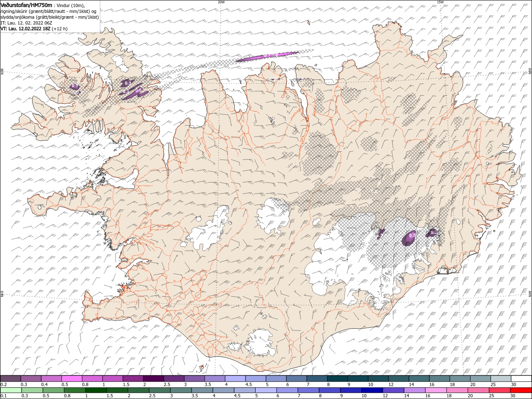Select the light pink 16 swatch in the lower legend row

pos(436,390)
